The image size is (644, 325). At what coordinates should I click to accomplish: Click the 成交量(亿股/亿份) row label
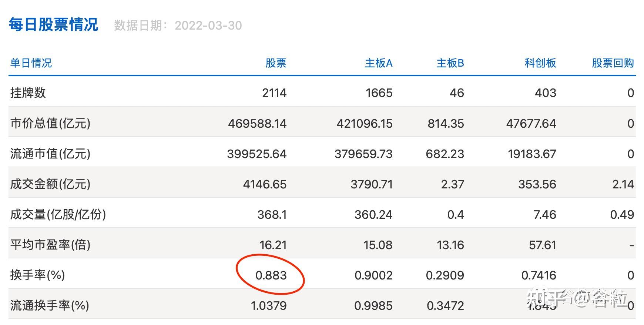58,214
